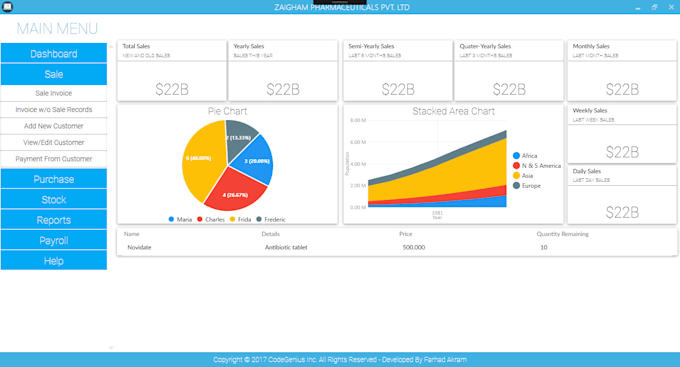Screen dimensions: 680x367
Task: Click the Yearly Sales card
Action: [x=283, y=71]
